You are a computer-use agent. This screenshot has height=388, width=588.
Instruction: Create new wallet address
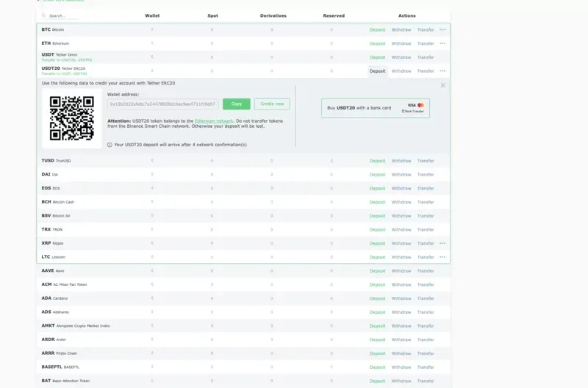point(272,104)
